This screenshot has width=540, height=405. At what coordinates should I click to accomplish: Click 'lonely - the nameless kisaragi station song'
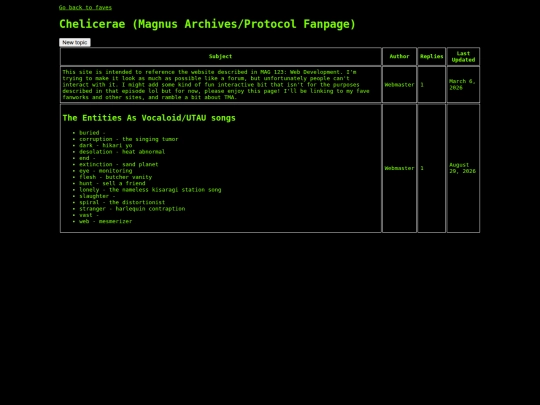[x=150, y=190]
